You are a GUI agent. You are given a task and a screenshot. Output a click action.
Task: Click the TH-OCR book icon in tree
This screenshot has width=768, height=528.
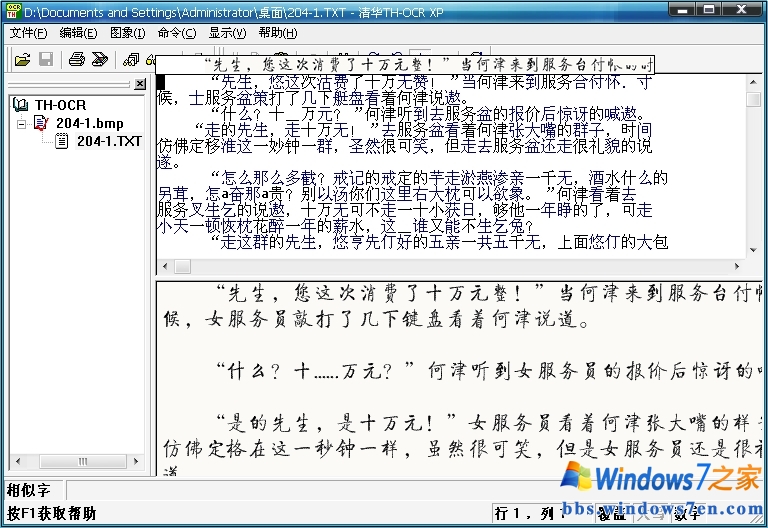[x=21, y=104]
